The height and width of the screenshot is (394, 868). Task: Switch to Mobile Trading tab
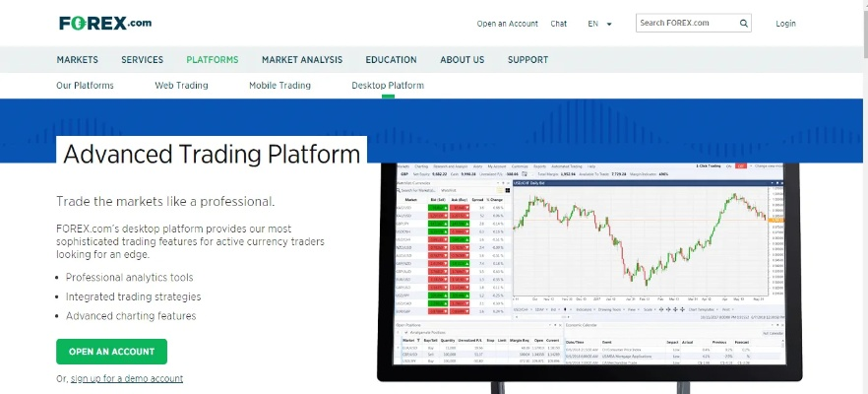click(x=279, y=86)
